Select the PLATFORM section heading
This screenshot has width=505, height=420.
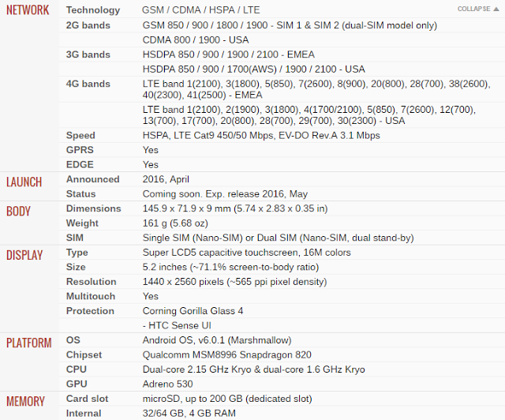(29, 343)
